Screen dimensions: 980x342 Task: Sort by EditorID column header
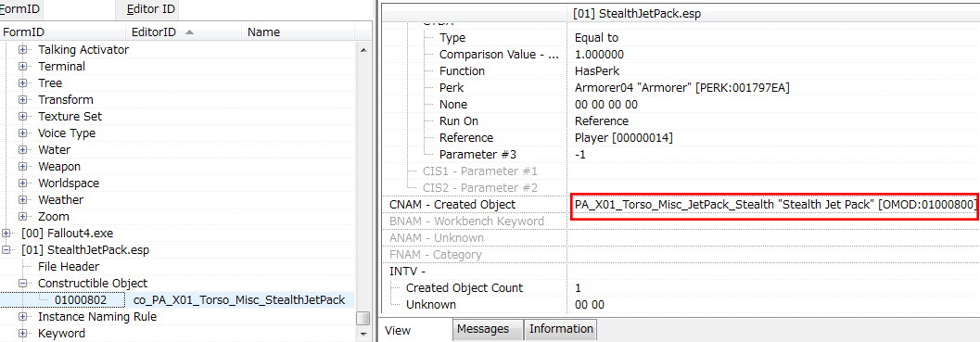(x=184, y=32)
